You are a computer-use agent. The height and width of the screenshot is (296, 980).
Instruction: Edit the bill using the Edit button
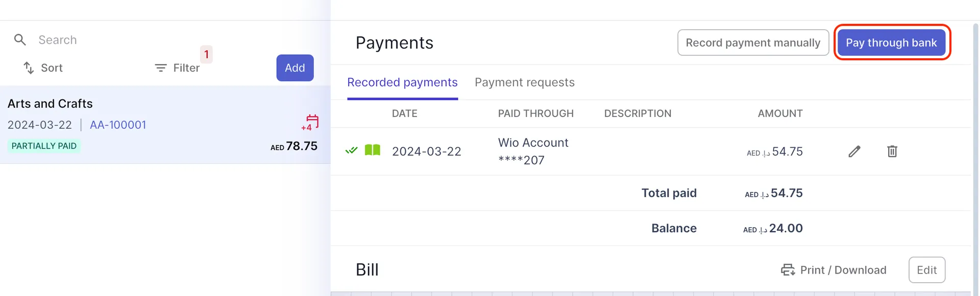(927, 269)
